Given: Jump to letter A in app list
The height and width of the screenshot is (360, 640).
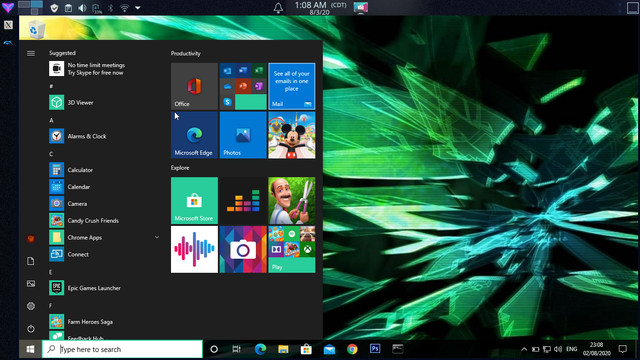Looking at the screenshot, I should (51, 120).
